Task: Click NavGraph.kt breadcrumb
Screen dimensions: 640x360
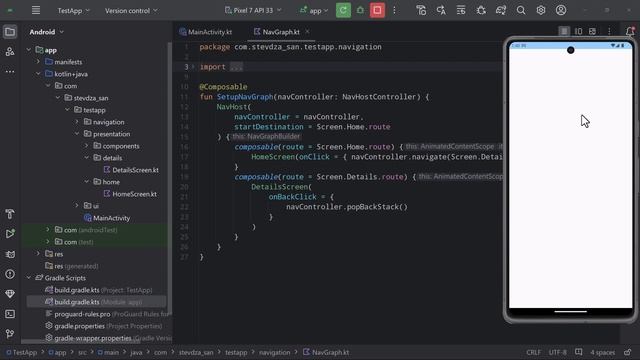Action: coord(326,352)
